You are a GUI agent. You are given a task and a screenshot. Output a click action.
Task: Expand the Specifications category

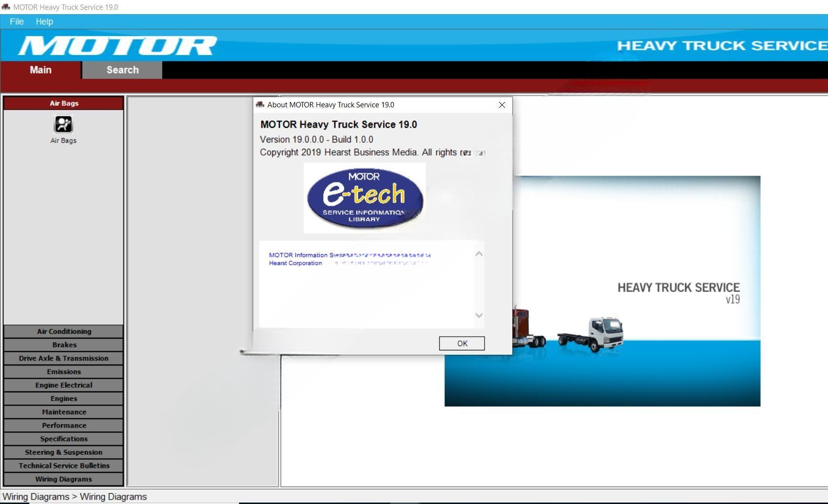tap(63, 439)
